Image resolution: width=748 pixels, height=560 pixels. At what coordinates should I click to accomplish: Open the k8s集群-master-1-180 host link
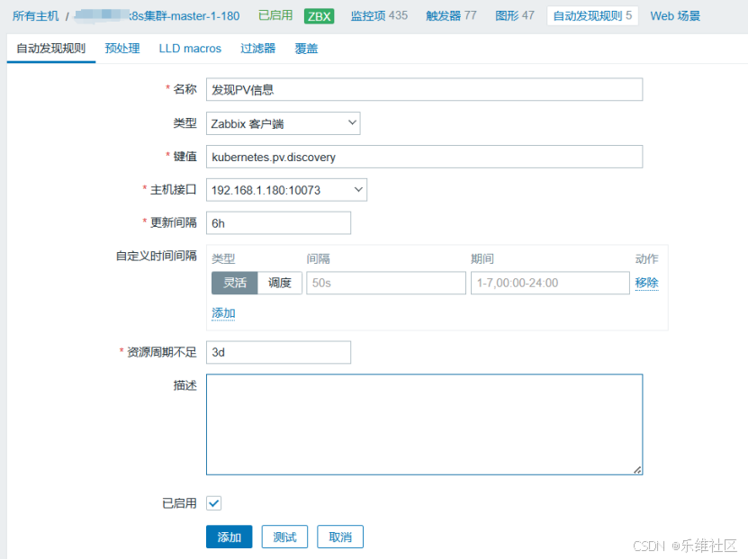(158, 15)
